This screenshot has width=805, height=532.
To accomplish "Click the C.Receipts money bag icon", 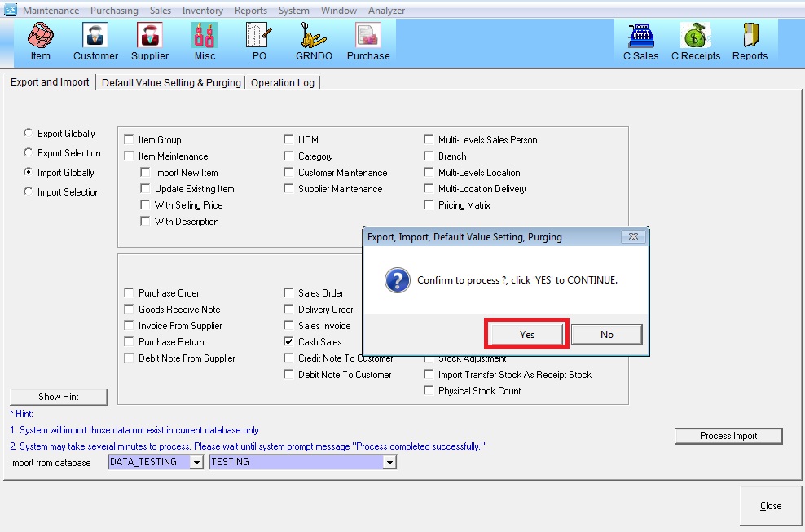I will tap(695, 42).
